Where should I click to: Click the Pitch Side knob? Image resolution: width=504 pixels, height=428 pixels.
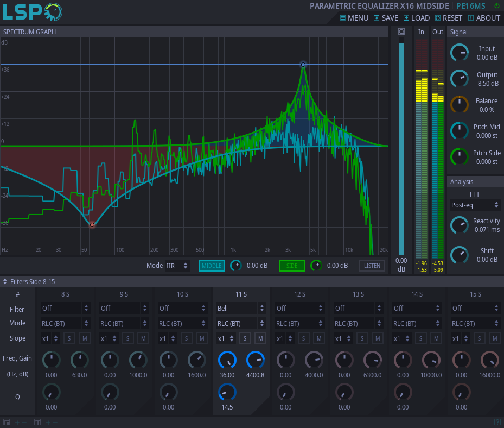[460, 157]
